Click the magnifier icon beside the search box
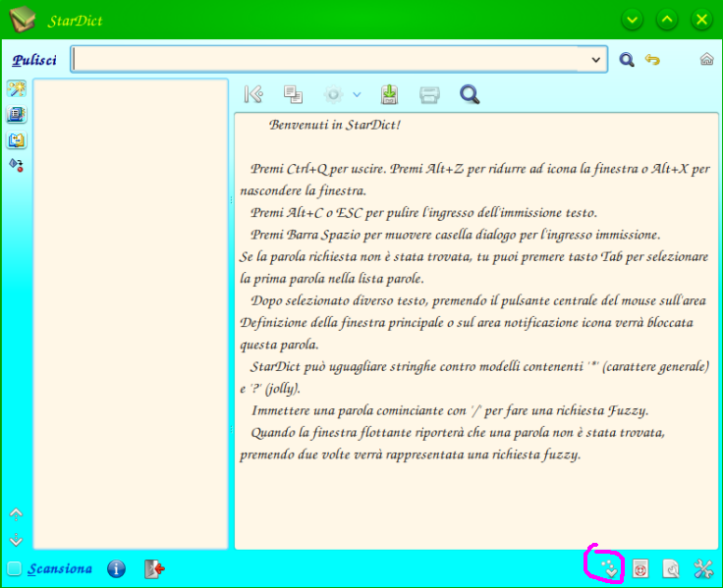This screenshot has width=723, height=588. (626, 60)
